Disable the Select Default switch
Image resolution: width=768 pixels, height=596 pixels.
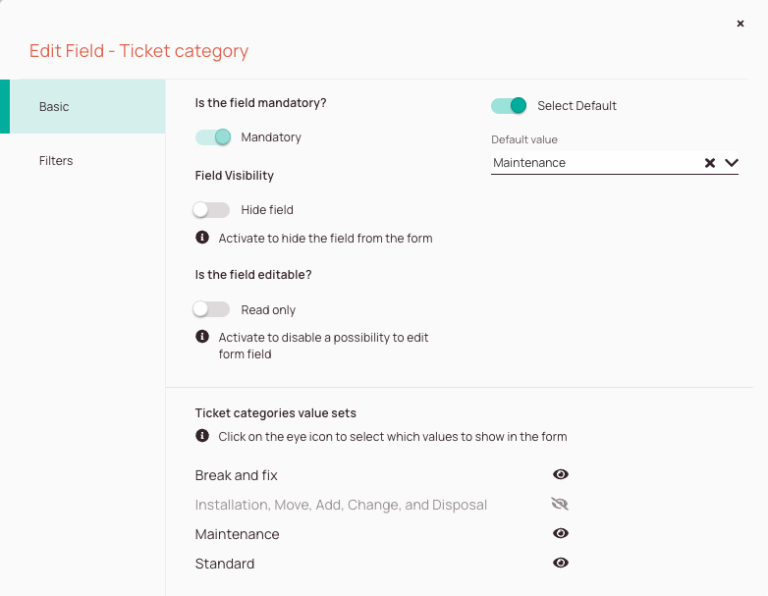point(509,105)
